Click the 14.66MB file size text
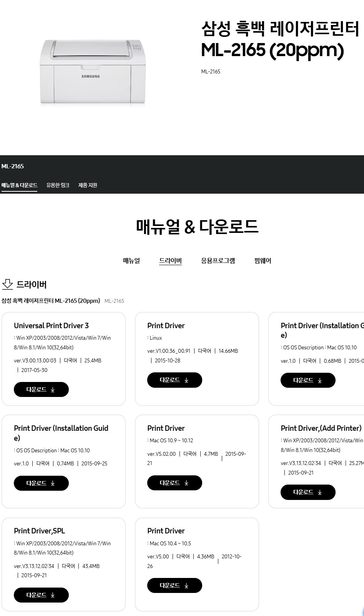Viewport: 364px width, 616px height. 228,351
